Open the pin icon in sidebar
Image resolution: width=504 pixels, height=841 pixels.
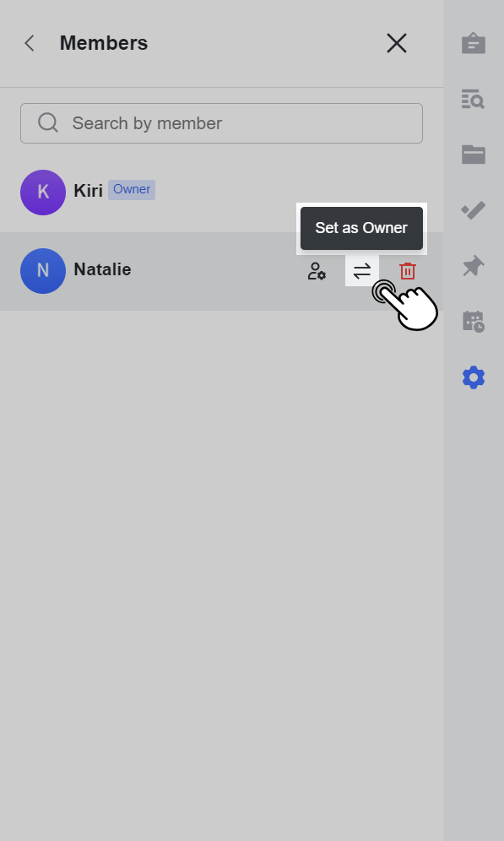474,266
